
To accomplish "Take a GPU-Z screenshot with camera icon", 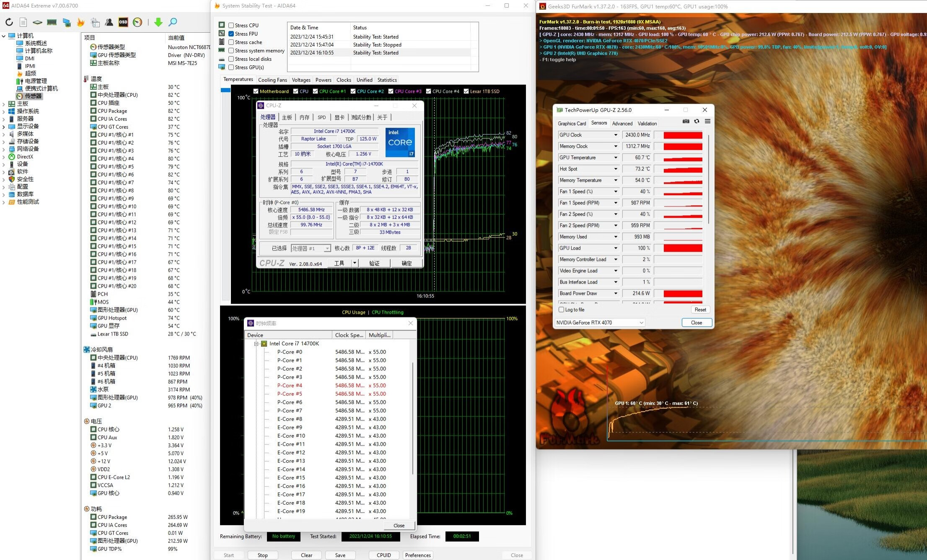I will [686, 121].
